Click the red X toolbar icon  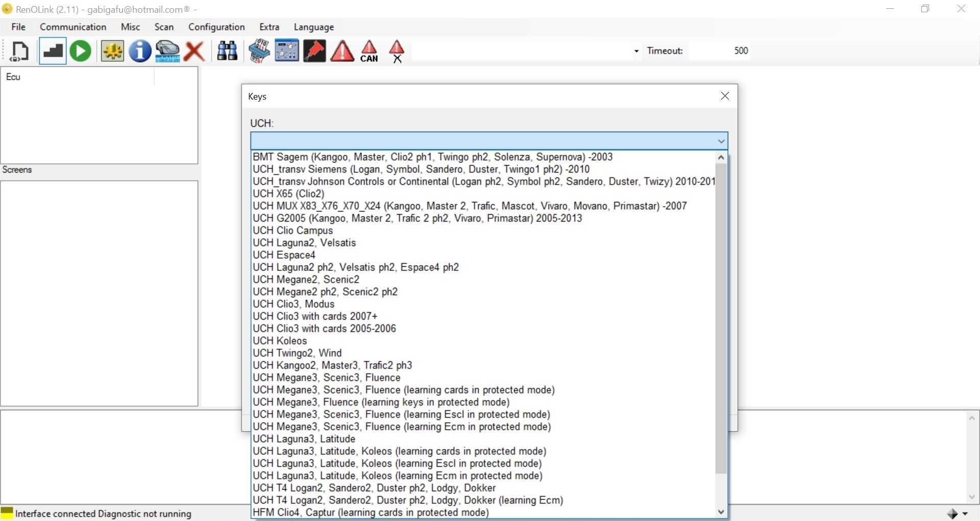click(194, 51)
